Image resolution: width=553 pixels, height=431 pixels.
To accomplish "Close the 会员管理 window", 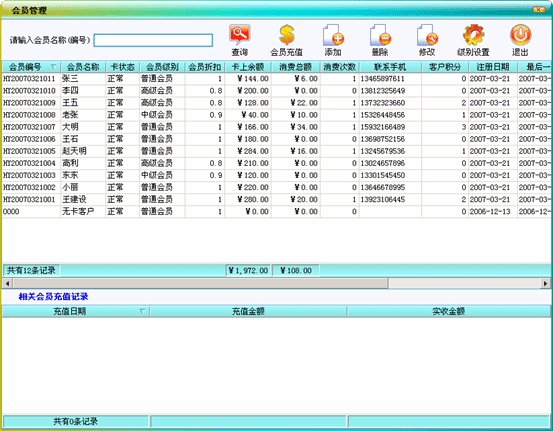I will (539, 10).
